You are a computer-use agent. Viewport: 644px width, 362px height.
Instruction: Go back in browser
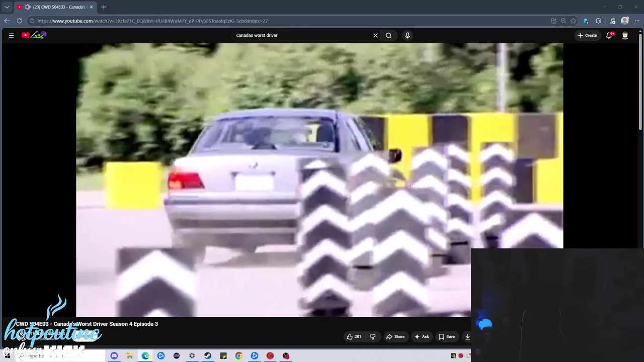(x=7, y=21)
